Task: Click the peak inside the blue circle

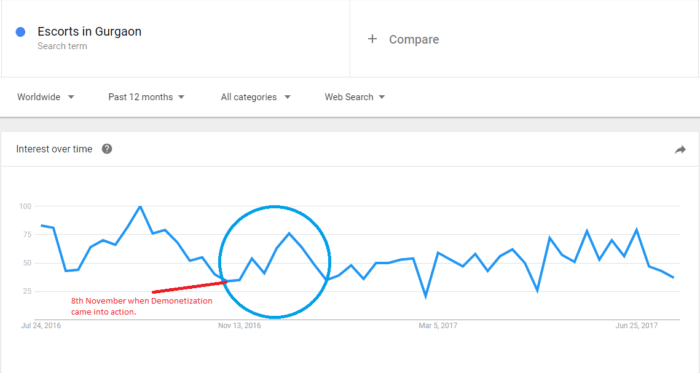Action: click(x=289, y=233)
